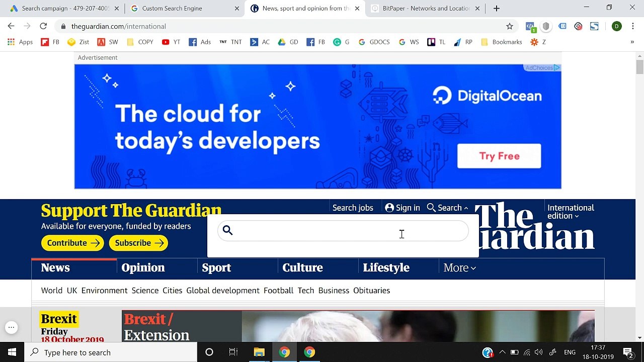Open the Chrome three-dot menu

(633, 26)
